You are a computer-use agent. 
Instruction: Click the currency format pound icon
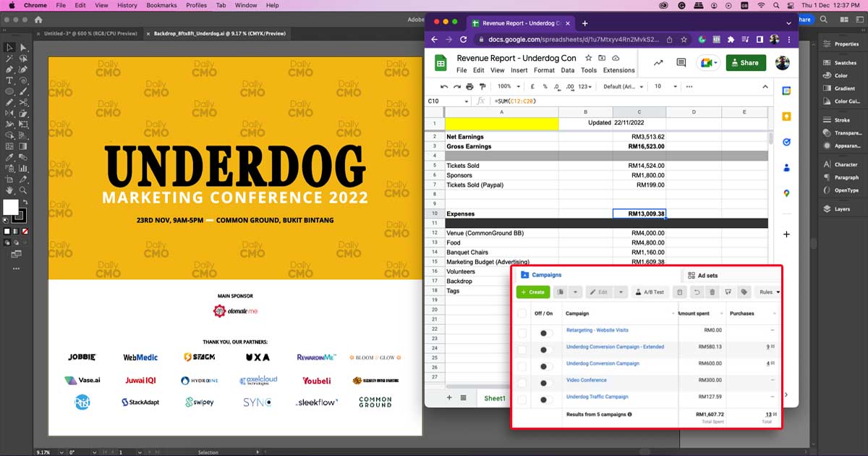(x=532, y=87)
